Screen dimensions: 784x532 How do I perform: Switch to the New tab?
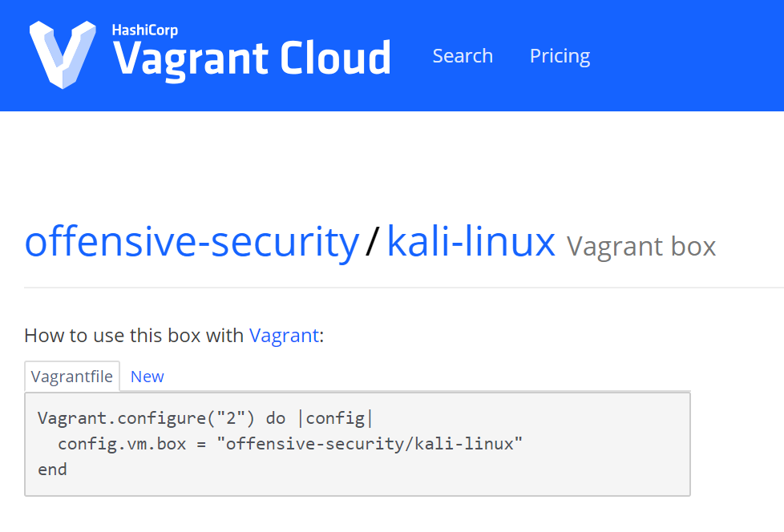point(147,376)
